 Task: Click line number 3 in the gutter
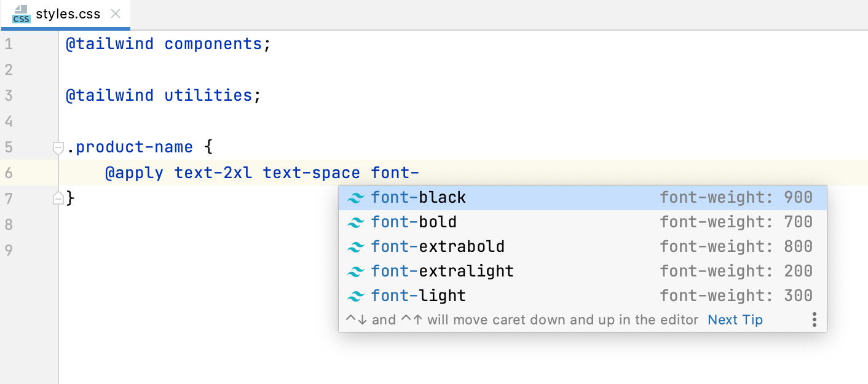tap(9, 96)
